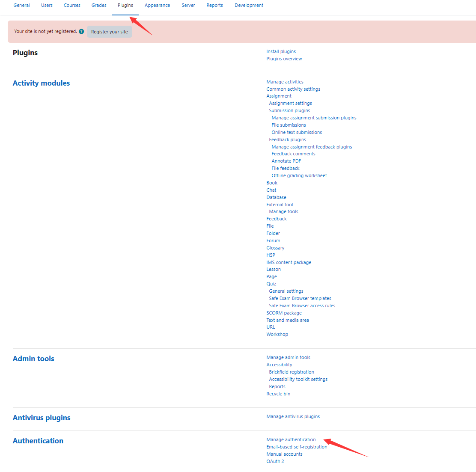The width and height of the screenshot is (476, 472).
Task: Select the Development tab
Action: [x=249, y=6]
